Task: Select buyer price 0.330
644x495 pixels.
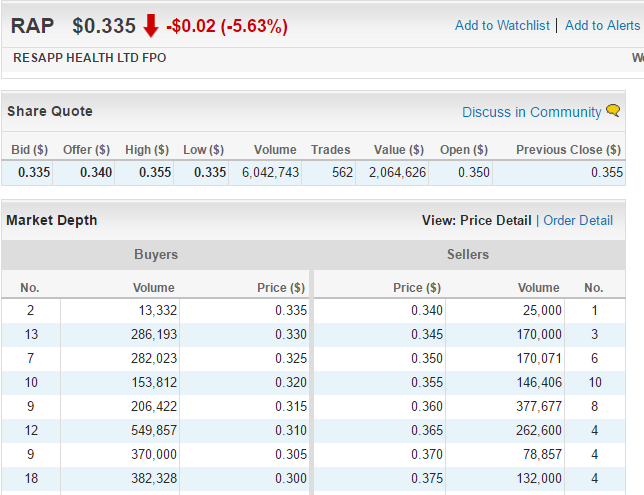Action: pos(291,334)
